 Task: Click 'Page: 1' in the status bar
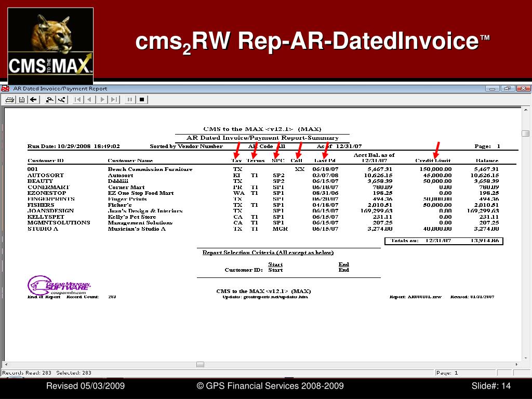pos(447,373)
